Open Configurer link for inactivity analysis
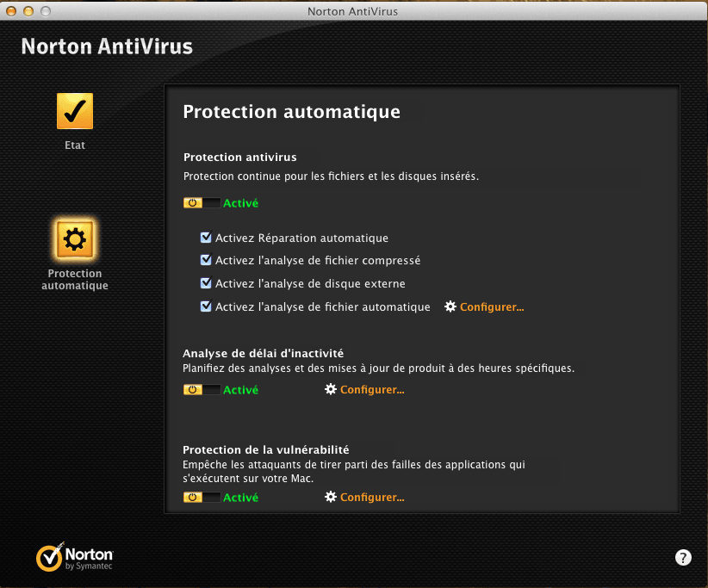 pos(372,390)
